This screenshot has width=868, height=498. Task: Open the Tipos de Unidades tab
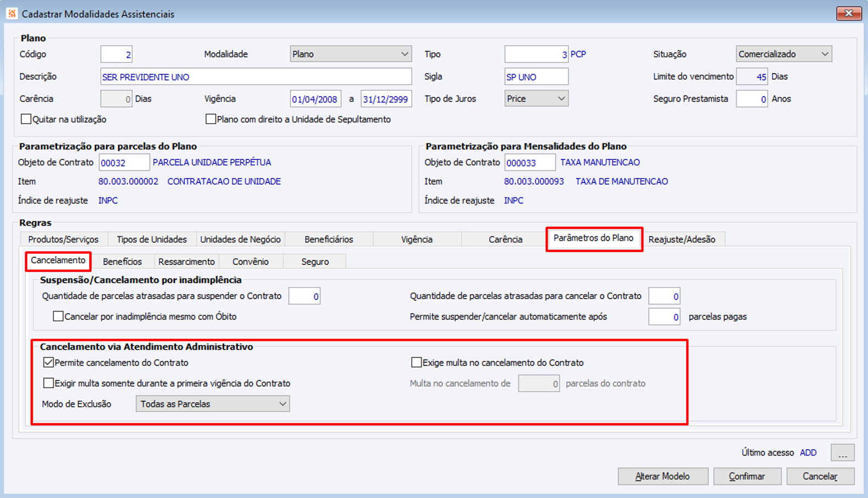point(152,239)
